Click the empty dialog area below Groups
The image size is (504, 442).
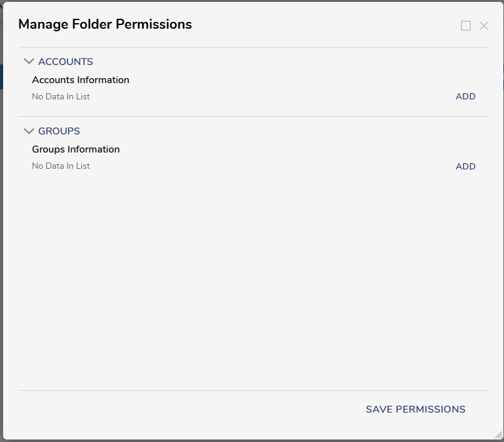point(253,279)
